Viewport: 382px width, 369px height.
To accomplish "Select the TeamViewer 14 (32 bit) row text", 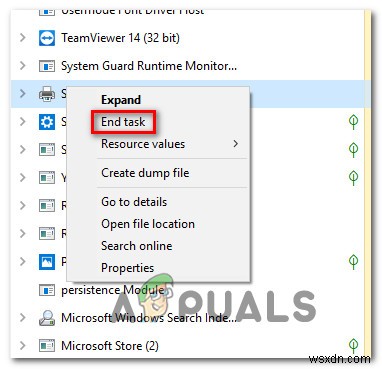I will tap(120, 38).
